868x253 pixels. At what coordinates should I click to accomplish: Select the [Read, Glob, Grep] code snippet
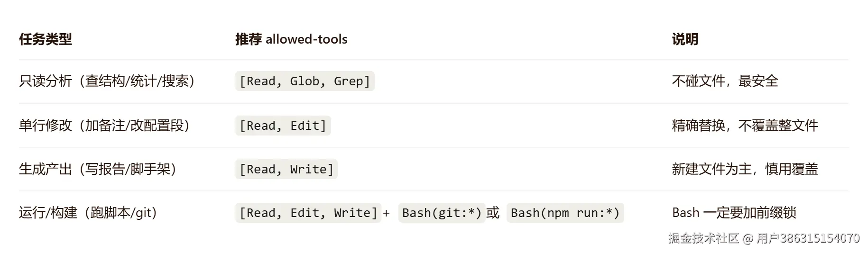coord(305,81)
